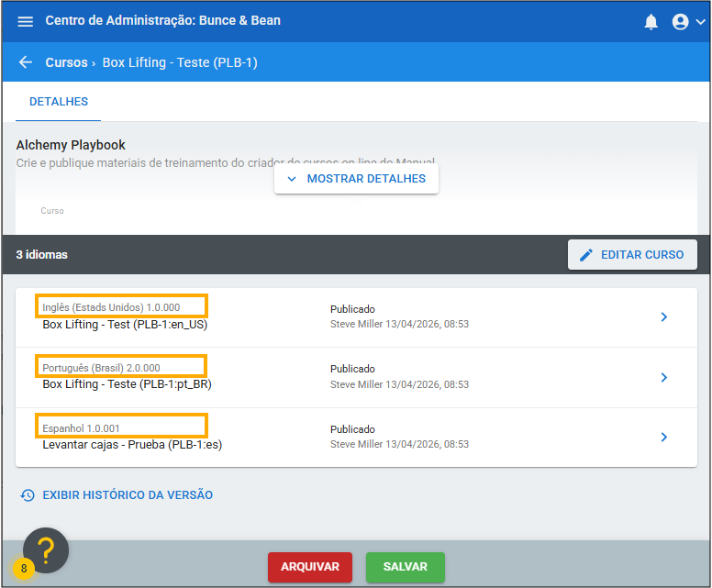Go back using the left arrow
This screenshot has width=712, height=588.
(x=25, y=62)
